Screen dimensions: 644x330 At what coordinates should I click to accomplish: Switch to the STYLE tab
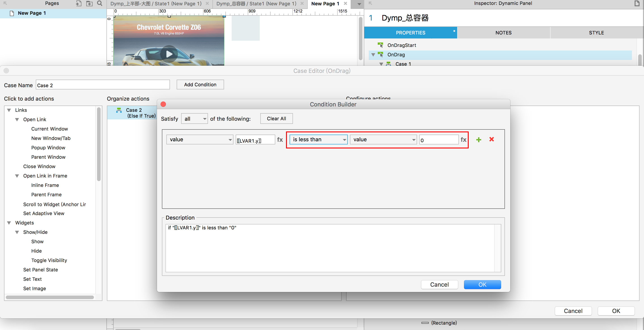tap(596, 33)
